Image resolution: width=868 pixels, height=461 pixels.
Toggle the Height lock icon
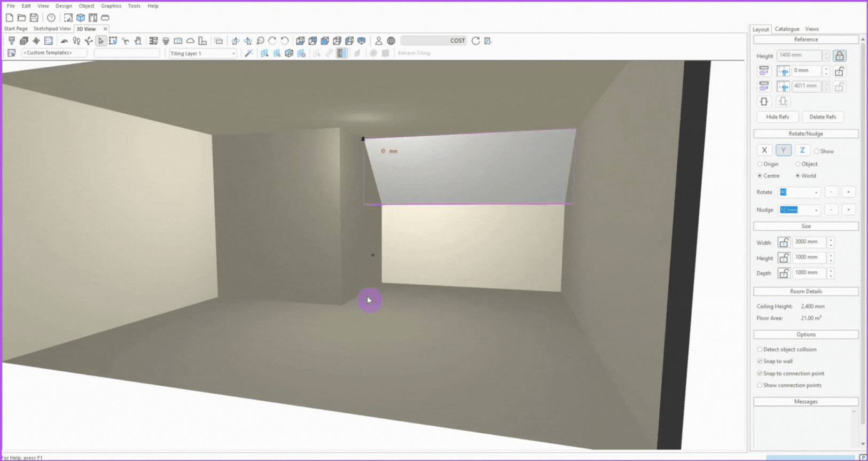click(x=839, y=56)
